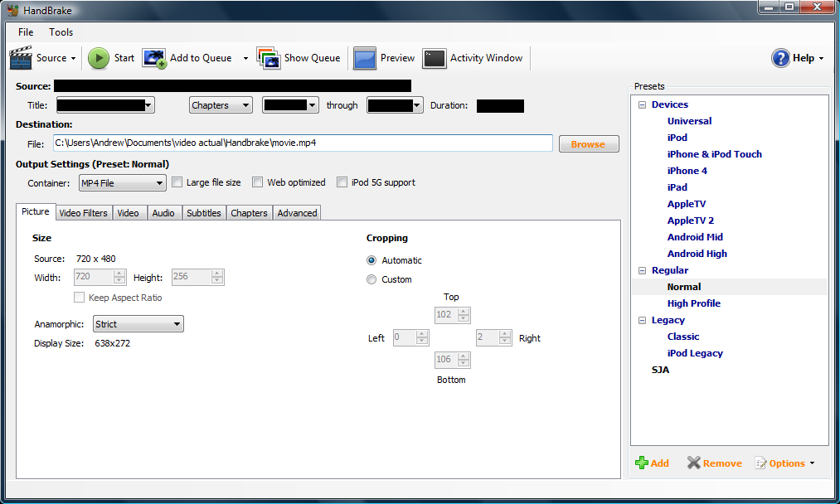
Task: Select the AppleTV 2 preset
Action: [x=691, y=220]
